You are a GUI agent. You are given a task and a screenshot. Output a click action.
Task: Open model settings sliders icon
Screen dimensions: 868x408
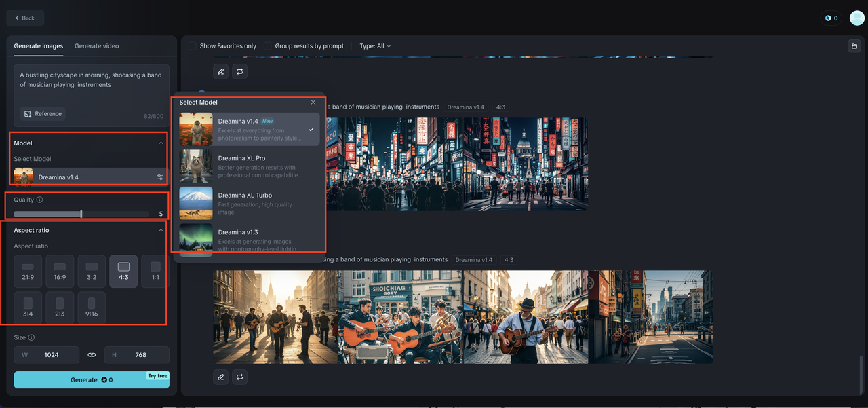pos(160,177)
